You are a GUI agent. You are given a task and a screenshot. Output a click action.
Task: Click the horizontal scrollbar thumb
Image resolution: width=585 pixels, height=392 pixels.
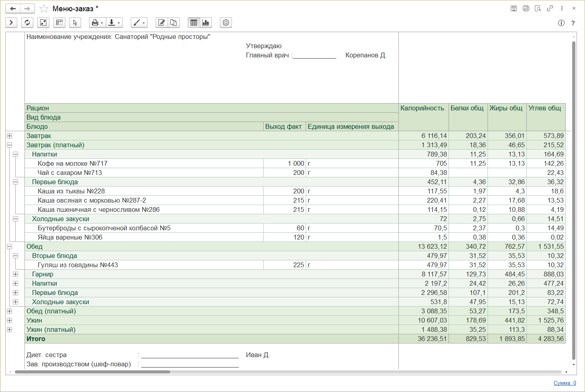pyautogui.click(x=92, y=372)
